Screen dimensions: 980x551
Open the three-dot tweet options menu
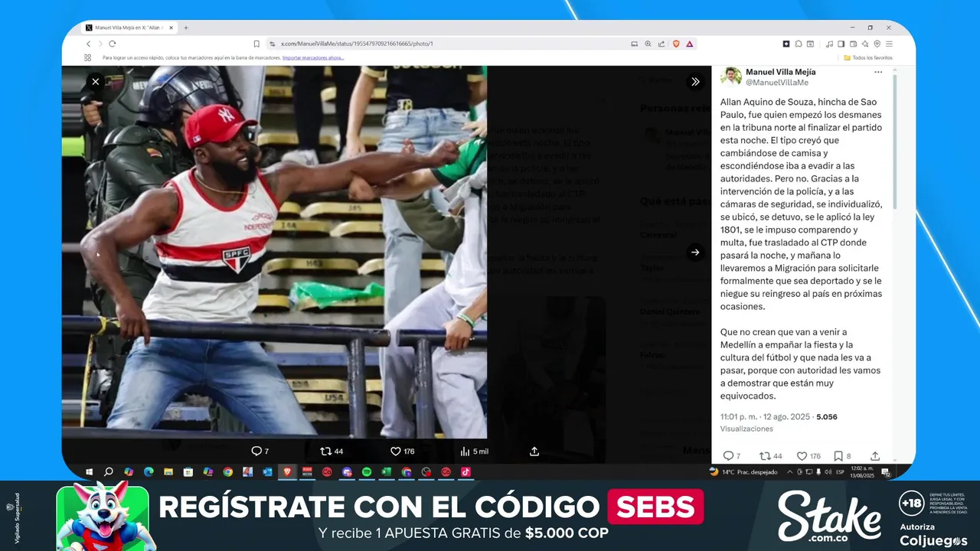878,73
